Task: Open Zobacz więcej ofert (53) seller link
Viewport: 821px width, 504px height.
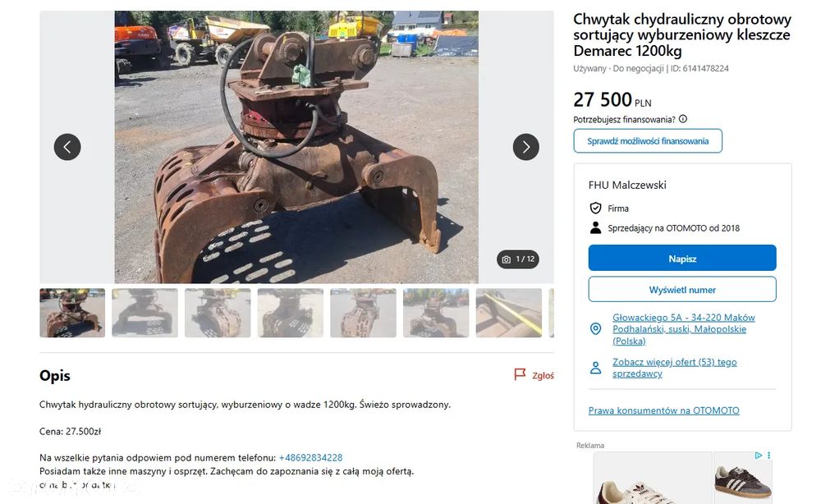Action: click(674, 368)
